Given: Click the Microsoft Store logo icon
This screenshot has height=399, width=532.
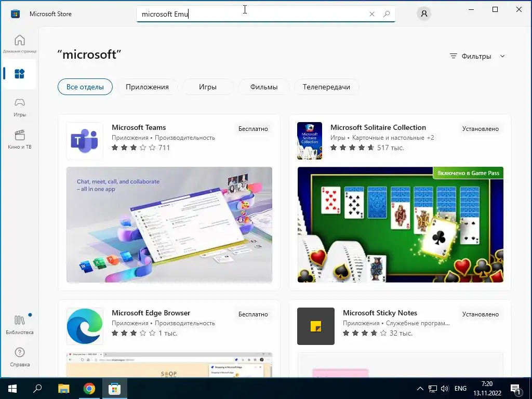Looking at the screenshot, I should point(15,14).
